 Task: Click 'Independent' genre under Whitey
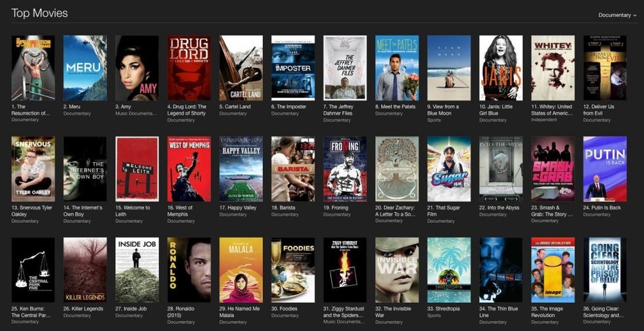click(x=544, y=120)
